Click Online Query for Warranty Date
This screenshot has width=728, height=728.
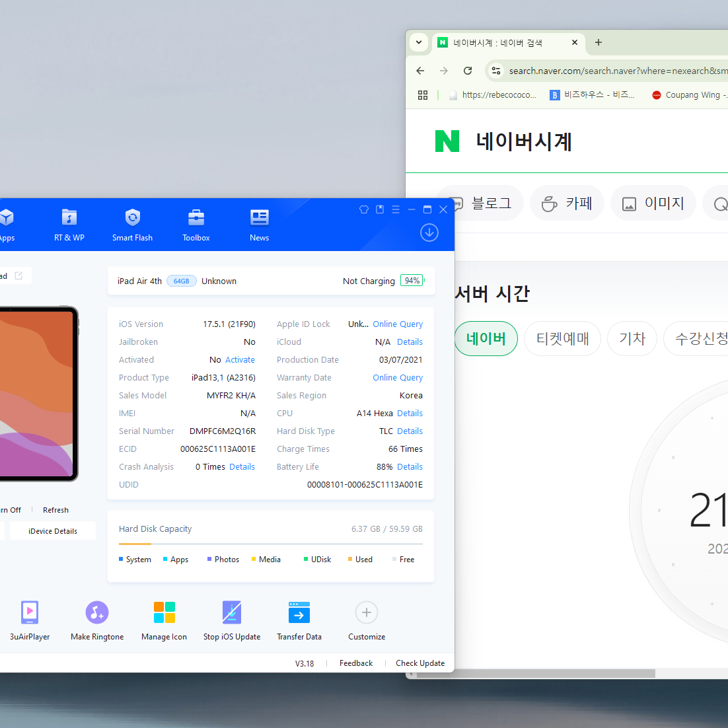[398, 377]
